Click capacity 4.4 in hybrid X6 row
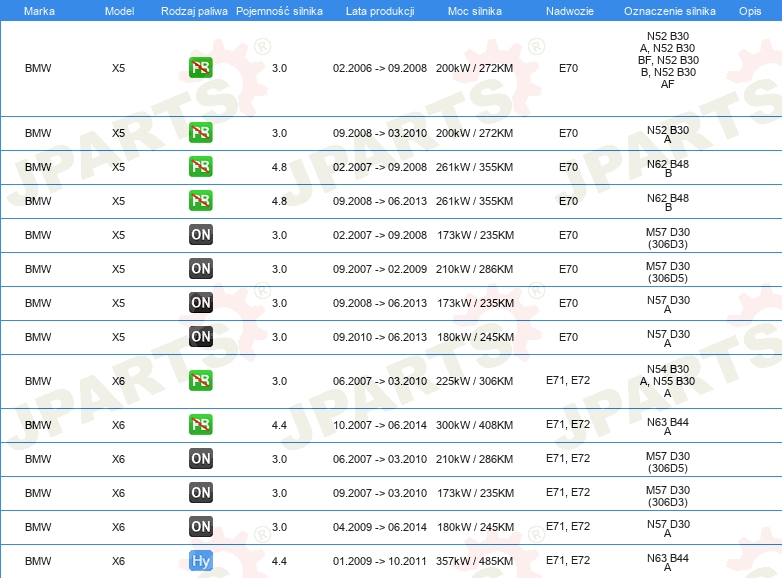The width and height of the screenshot is (782, 578). [279, 561]
